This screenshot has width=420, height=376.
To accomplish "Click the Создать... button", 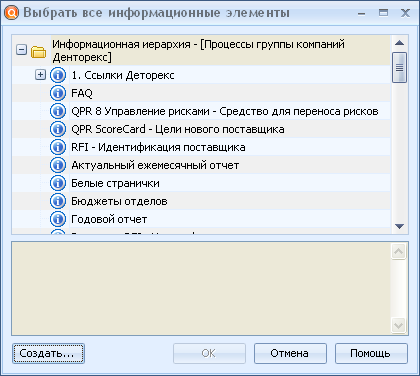I will (49, 353).
